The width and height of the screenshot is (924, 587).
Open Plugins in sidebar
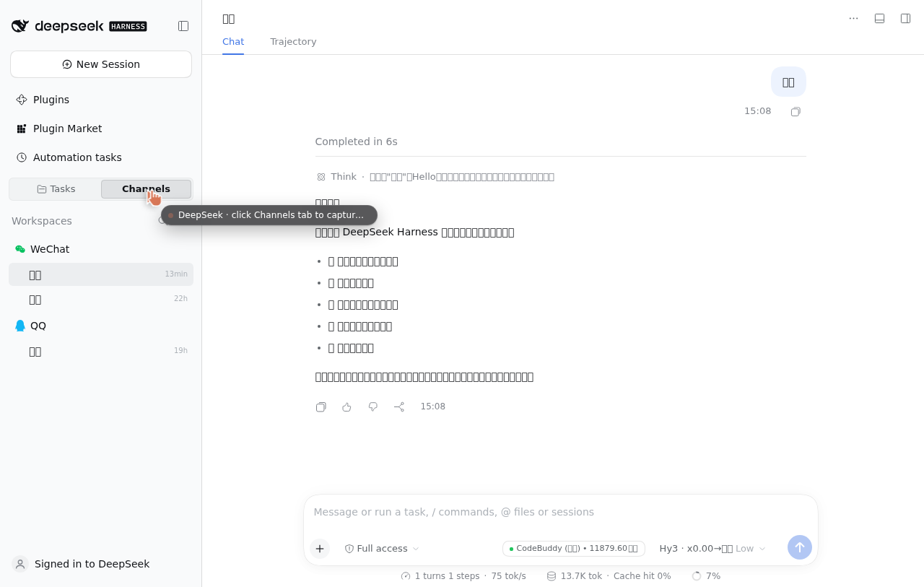point(101,100)
